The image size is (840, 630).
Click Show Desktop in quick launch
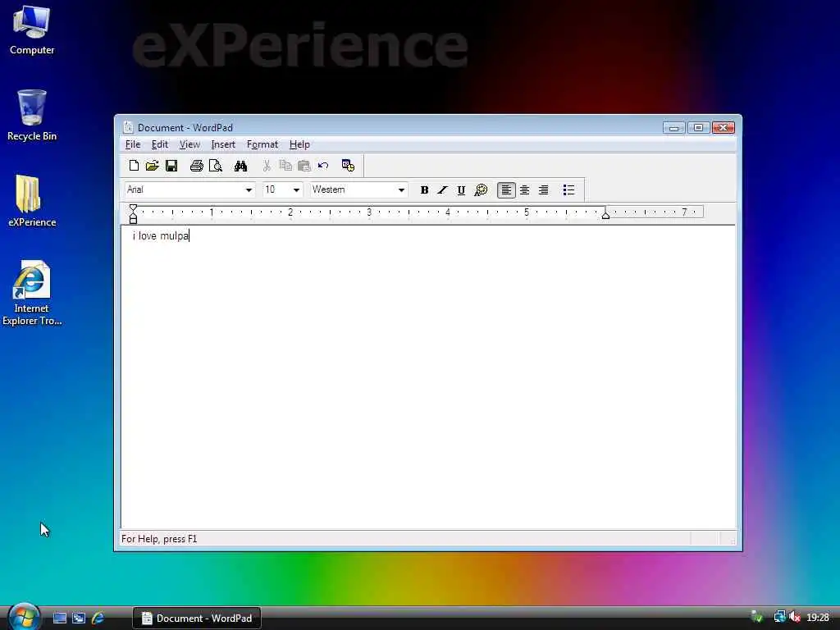click(x=59, y=619)
